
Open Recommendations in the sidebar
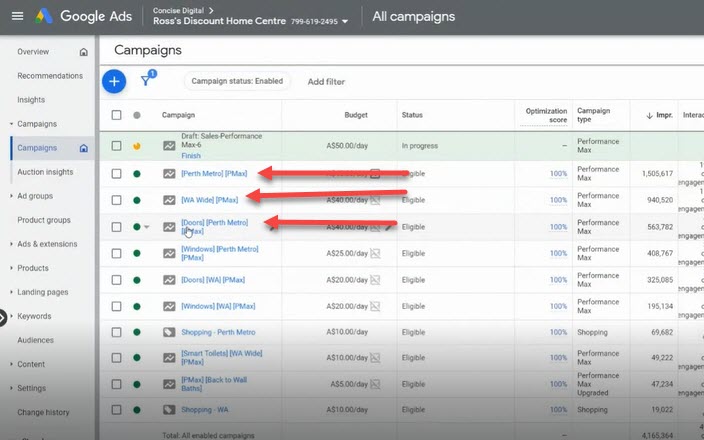(x=50, y=76)
